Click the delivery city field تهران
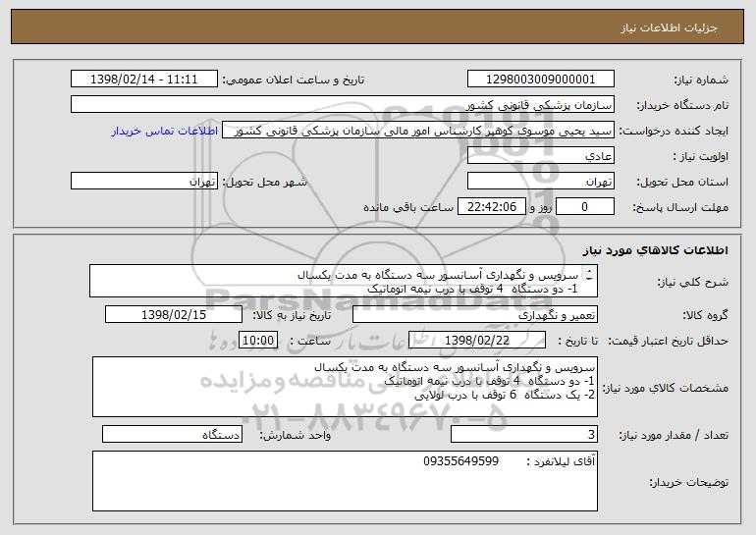The width and height of the screenshot is (756, 535). coord(144,182)
